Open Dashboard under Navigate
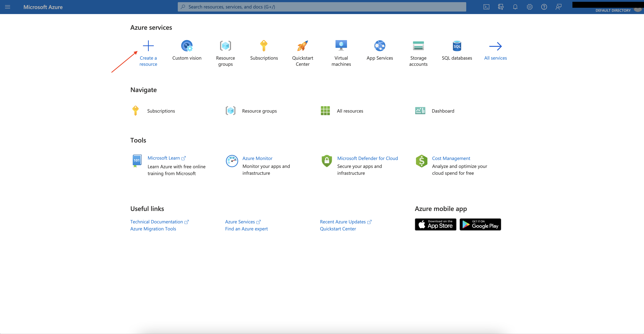 tap(443, 111)
